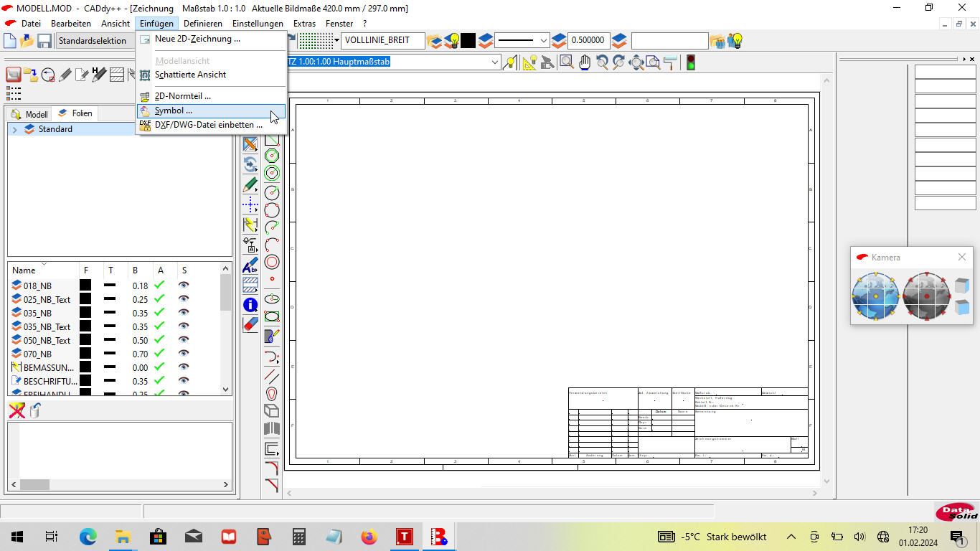This screenshot has height=551, width=980.
Task: Open Windows Start menu
Action: point(17,537)
